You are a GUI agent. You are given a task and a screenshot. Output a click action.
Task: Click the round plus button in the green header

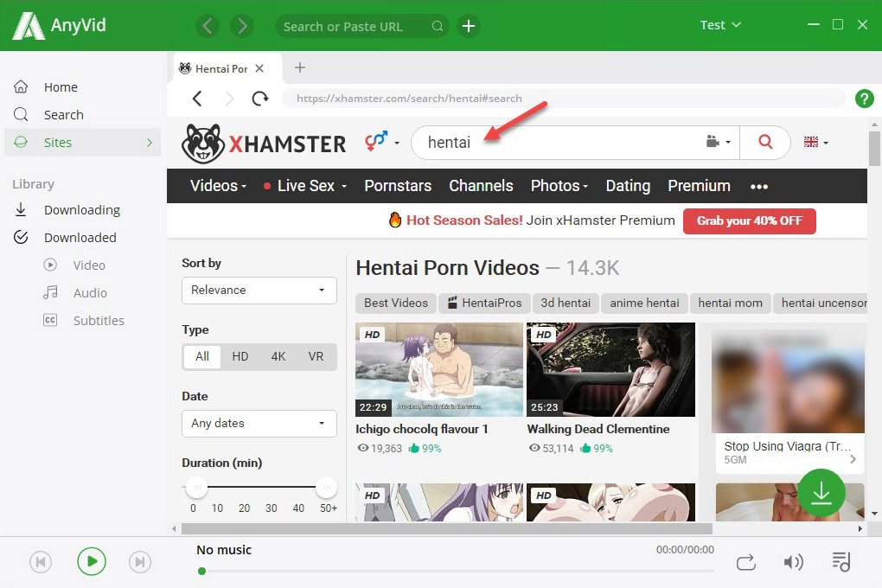[x=468, y=26]
